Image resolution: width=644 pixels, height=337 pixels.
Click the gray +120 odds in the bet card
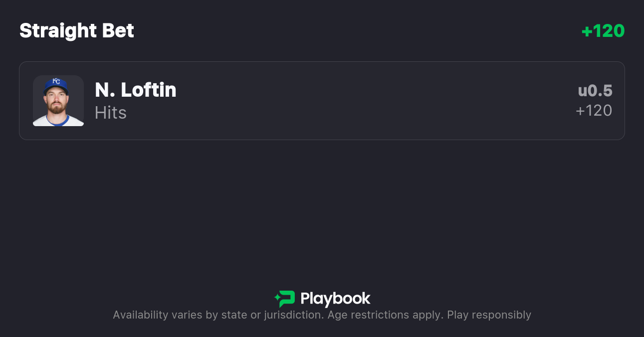594,111
